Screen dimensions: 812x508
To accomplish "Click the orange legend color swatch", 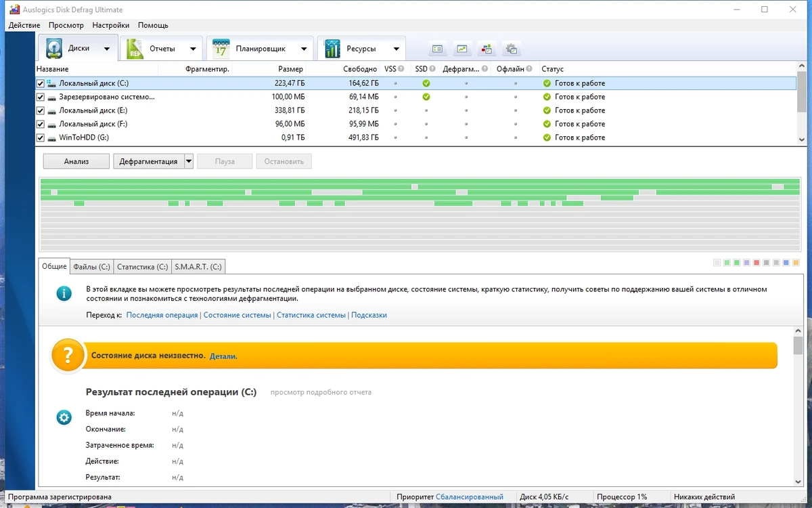I will [x=796, y=263].
